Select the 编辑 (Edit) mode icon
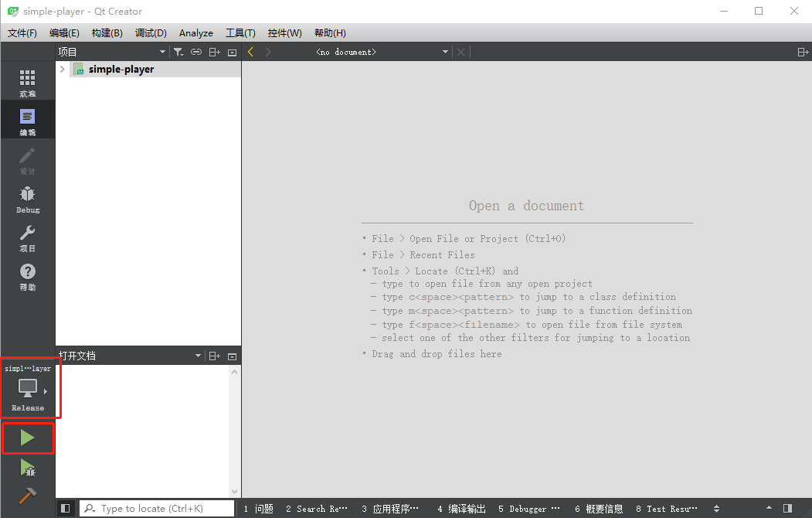The height and width of the screenshot is (518, 812). click(x=28, y=119)
